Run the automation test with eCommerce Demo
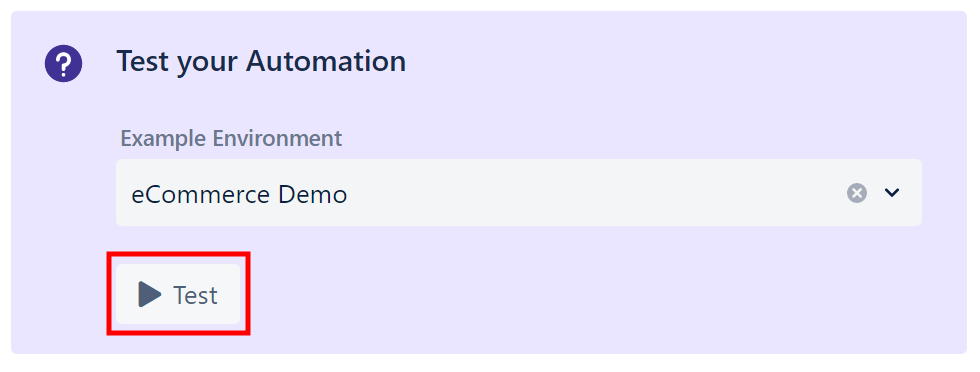 point(178,294)
